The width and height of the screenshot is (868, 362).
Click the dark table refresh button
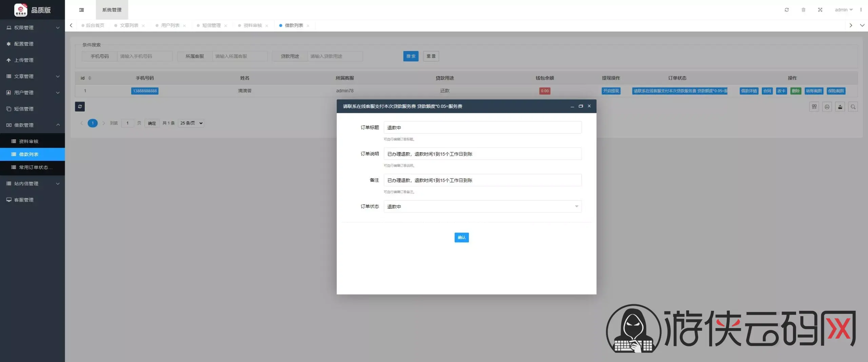tap(80, 107)
